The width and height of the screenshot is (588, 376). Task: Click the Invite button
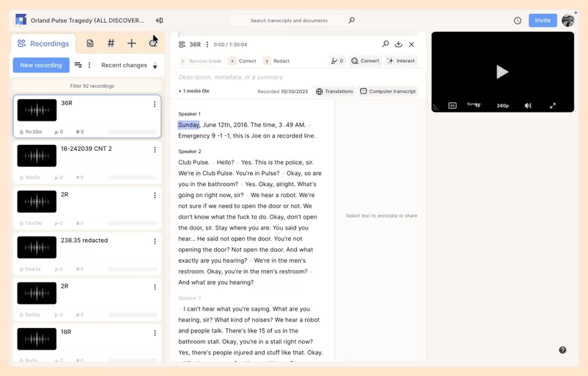[542, 21]
